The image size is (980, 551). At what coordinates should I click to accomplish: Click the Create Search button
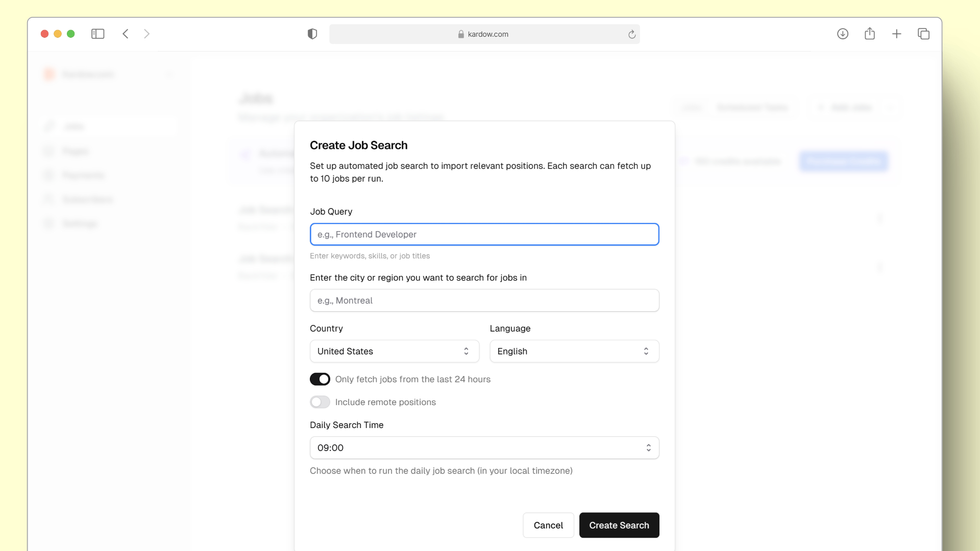pyautogui.click(x=619, y=525)
